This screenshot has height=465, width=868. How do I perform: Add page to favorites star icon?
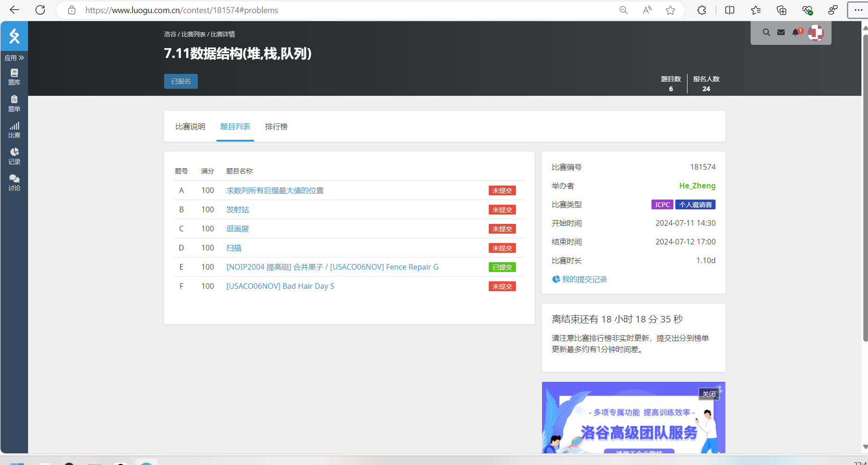(670, 10)
